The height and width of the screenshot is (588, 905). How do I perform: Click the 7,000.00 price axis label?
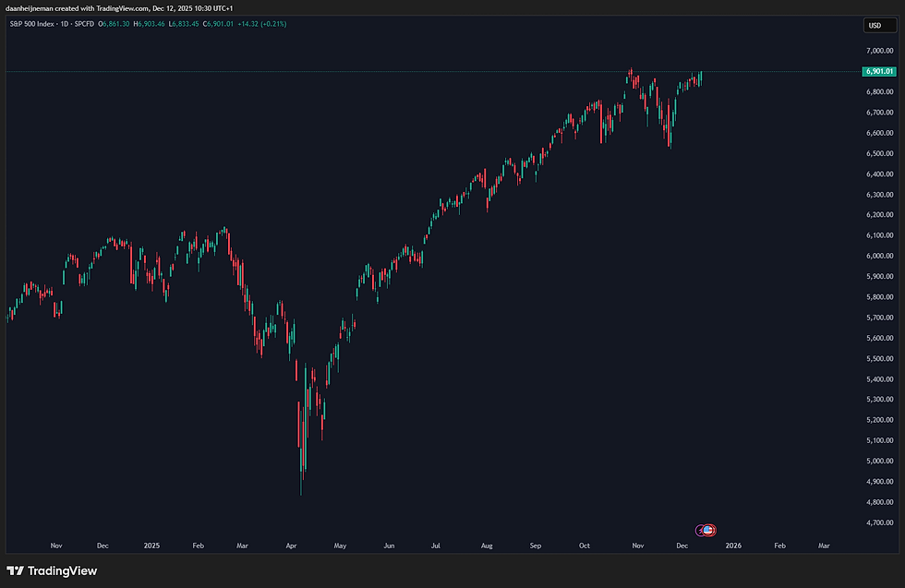point(879,51)
